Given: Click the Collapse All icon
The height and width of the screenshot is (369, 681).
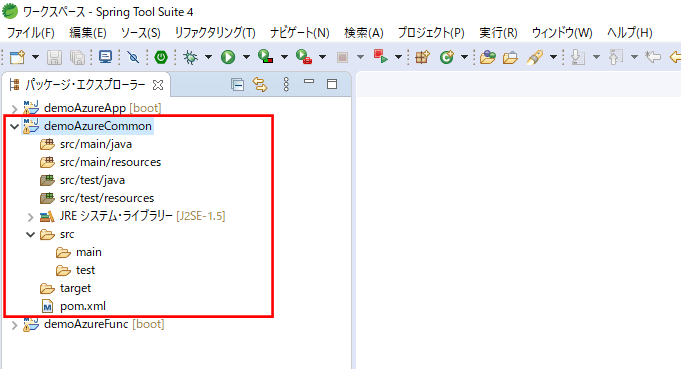Looking at the screenshot, I should coord(237,85).
